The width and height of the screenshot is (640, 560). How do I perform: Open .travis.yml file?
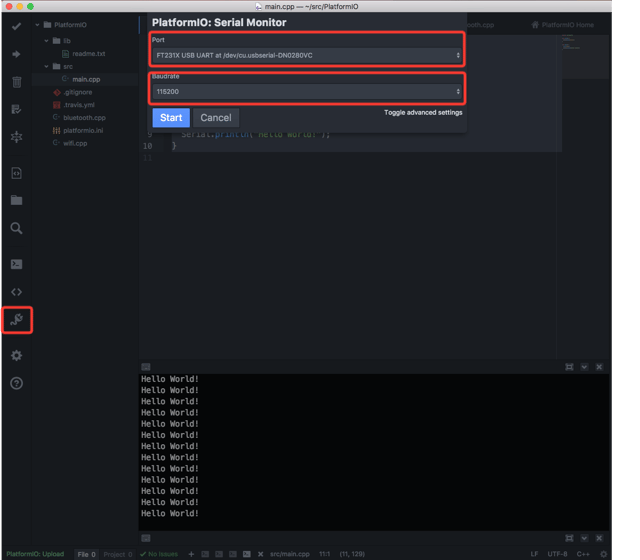tap(79, 105)
